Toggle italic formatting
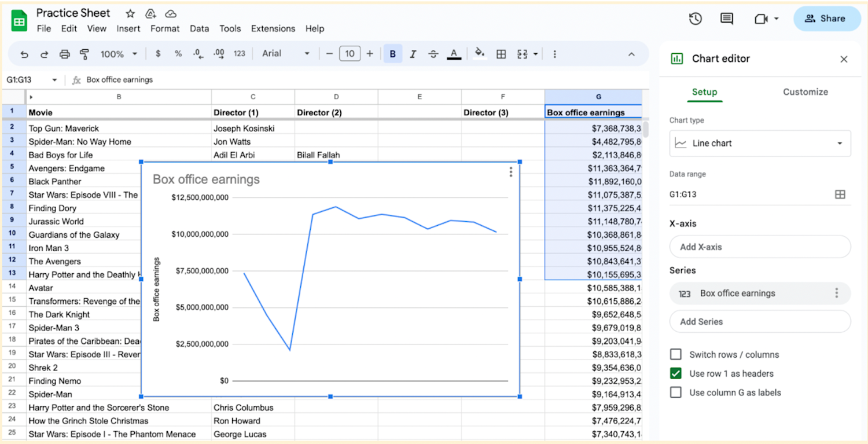 413,54
